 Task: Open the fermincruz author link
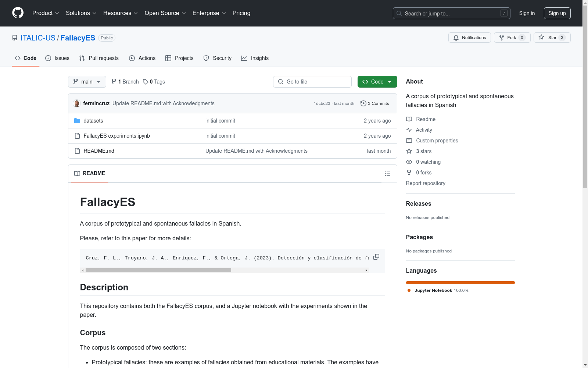click(96, 103)
